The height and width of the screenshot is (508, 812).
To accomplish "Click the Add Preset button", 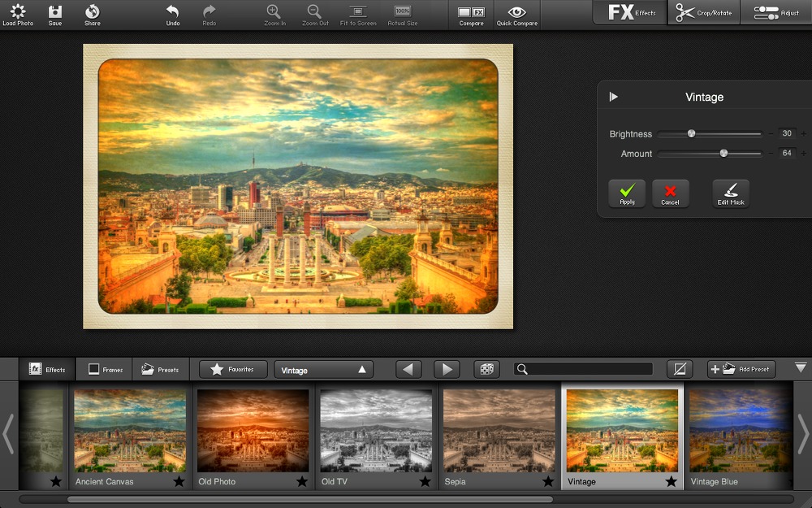I will point(741,370).
